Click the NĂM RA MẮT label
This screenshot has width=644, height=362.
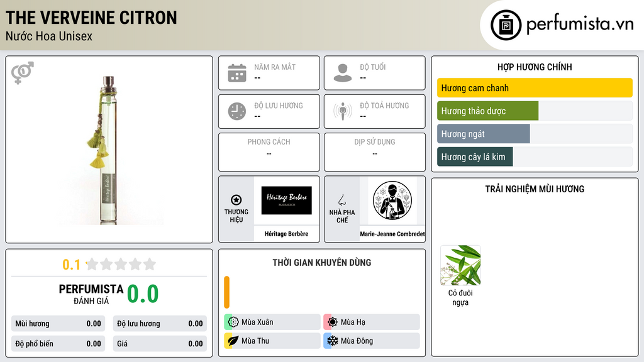275,67
